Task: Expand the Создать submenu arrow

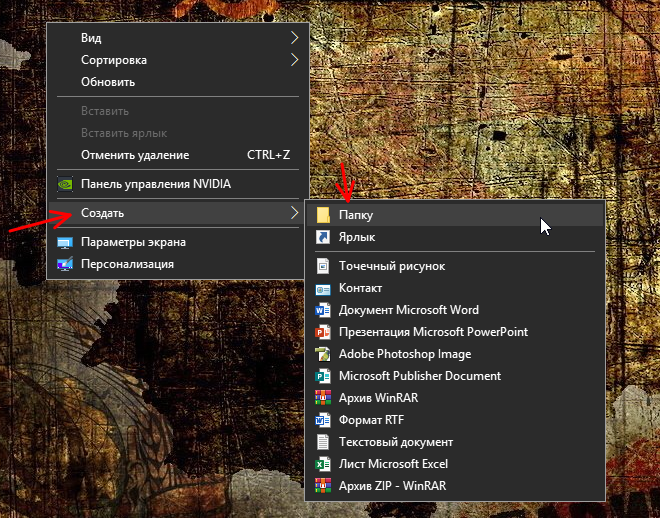Action: pos(295,213)
